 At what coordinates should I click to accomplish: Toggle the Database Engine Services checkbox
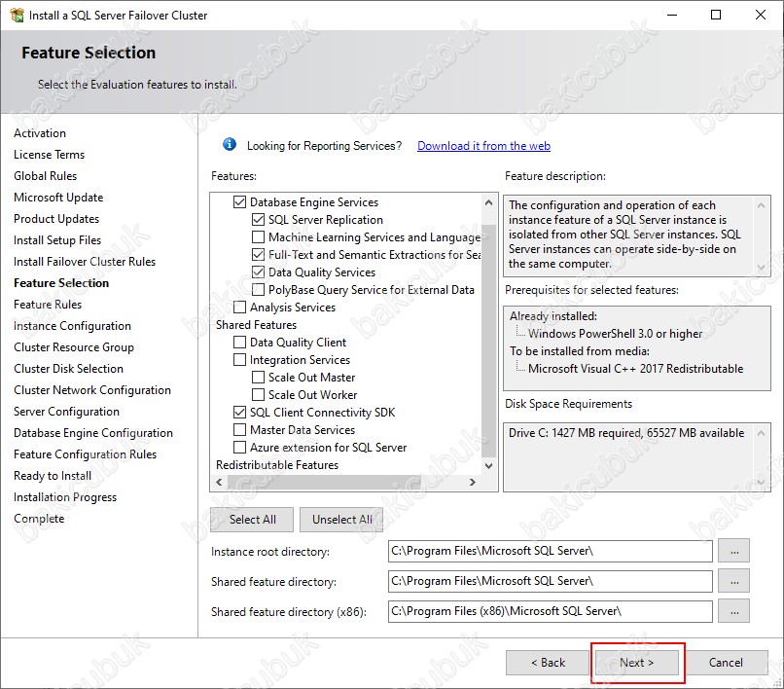pyautogui.click(x=239, y=202)
